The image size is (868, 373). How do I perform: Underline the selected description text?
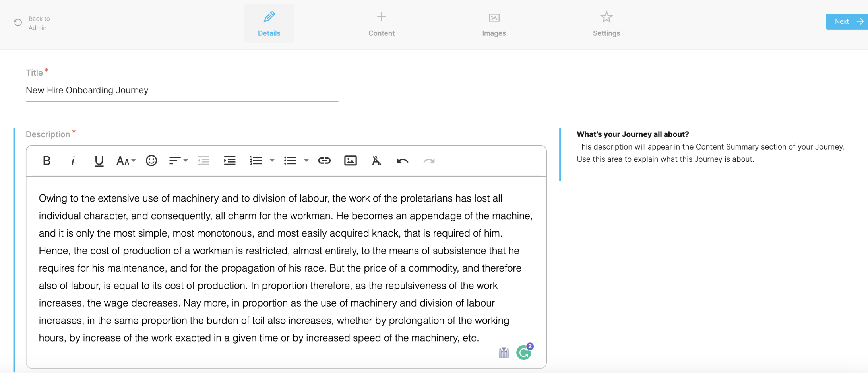99,161
